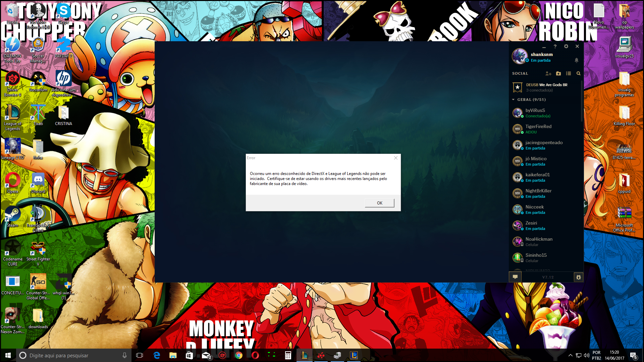The height and width of the screenshot is (362, 644).
Task: Select friend TigerFireRed
Action: pyautogui.click(x=545, y=129)
